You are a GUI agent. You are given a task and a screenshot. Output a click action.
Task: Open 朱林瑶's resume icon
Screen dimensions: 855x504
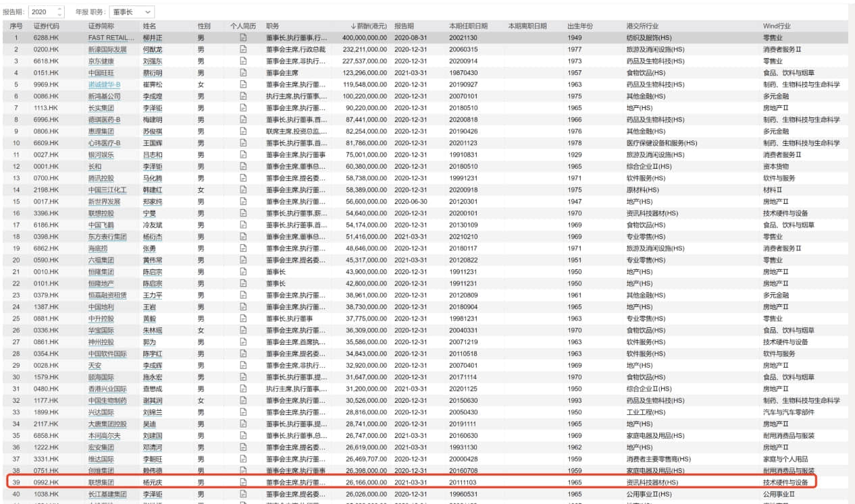click(243, 331)
